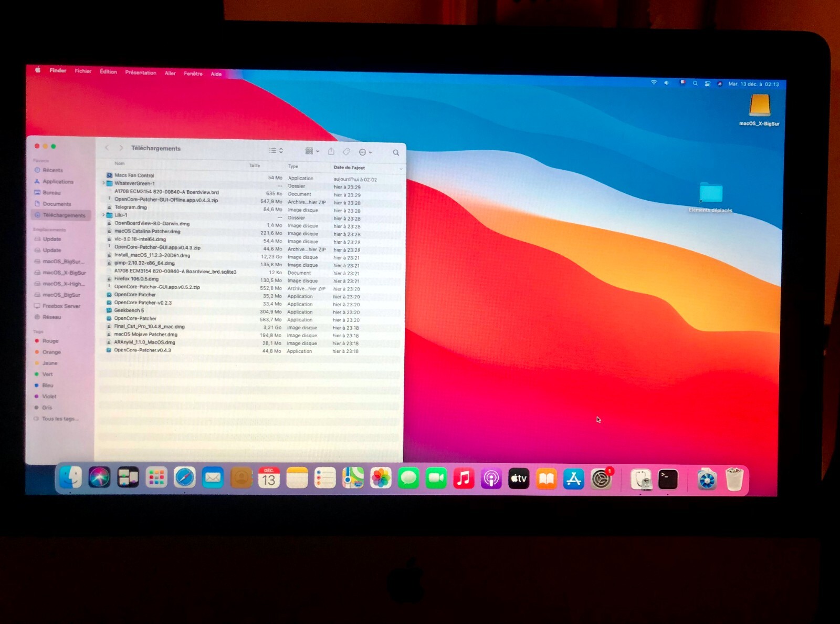840x624 pixels.
Task: Open Spotlight search in menu bar
Action: 695,83
